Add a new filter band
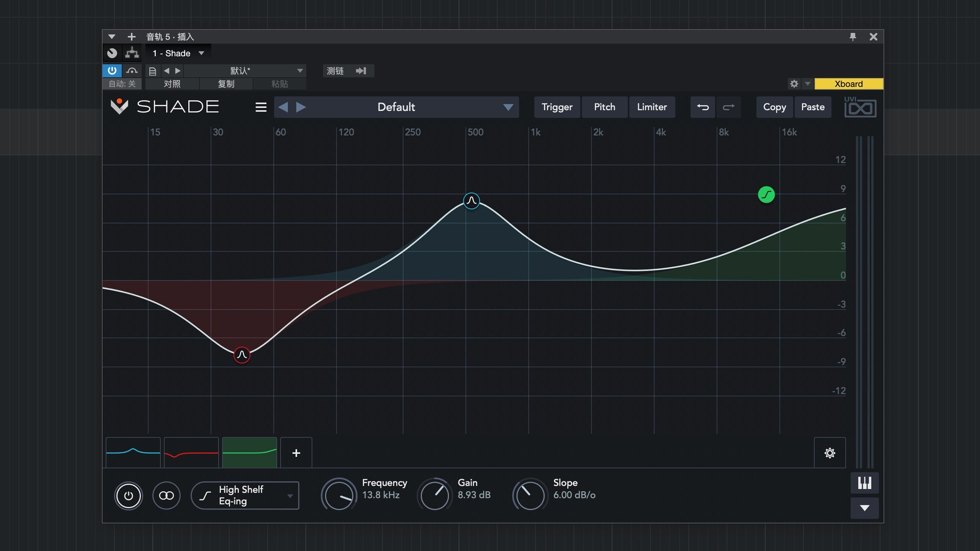Screen dimensions: 980x551 296,453
